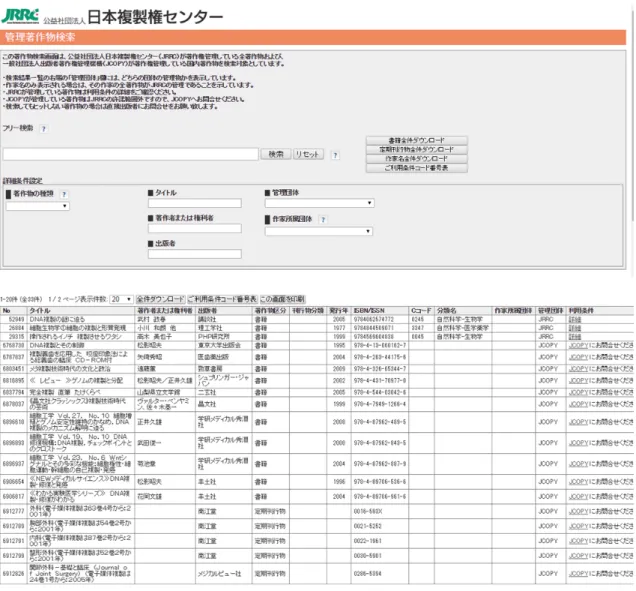Click the 検索 search button
The width and height of the screenshot is (636, 591).
(x=276, y=154)
